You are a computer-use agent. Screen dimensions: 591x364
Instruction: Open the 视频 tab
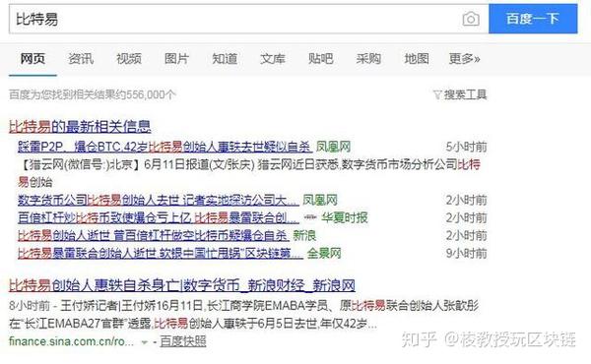point(128,59)
